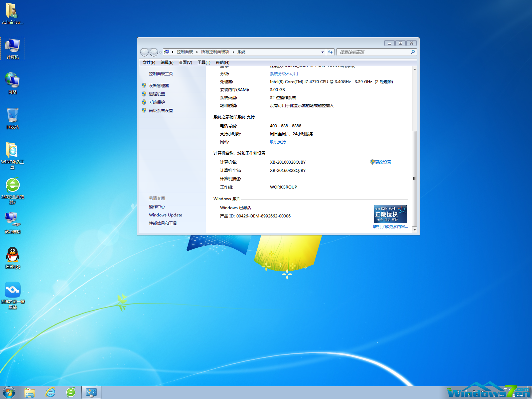Viewport: 532px width, 399px height.
Task: Open 设备管理器 in the sidebar
Action: 159,85
